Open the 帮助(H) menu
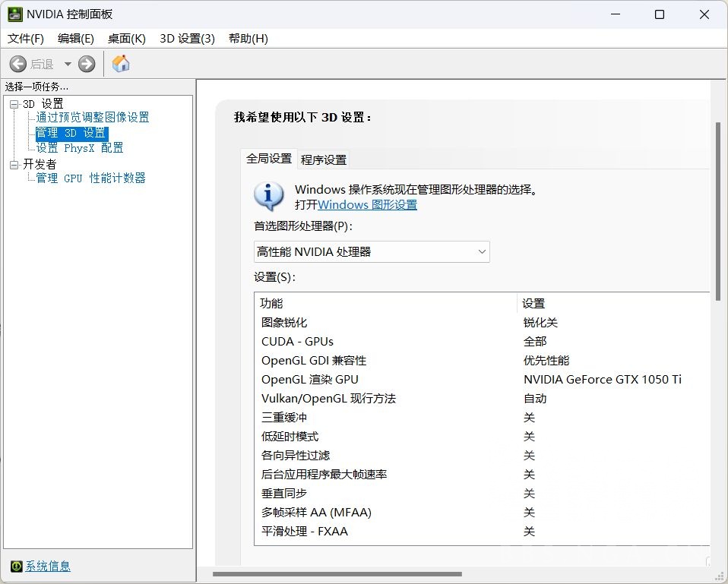728x584 pixels. point(248,38)
